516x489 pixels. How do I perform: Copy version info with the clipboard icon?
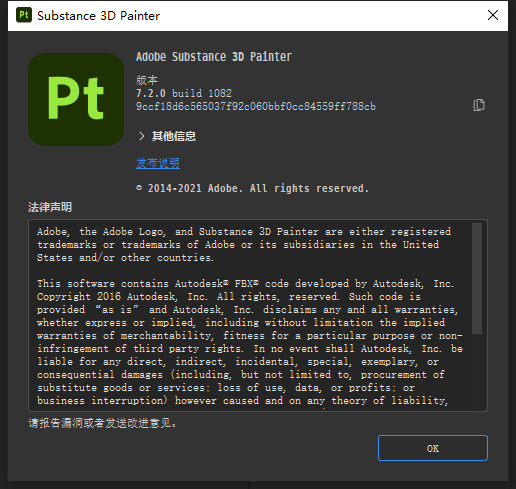click(479, 105)
